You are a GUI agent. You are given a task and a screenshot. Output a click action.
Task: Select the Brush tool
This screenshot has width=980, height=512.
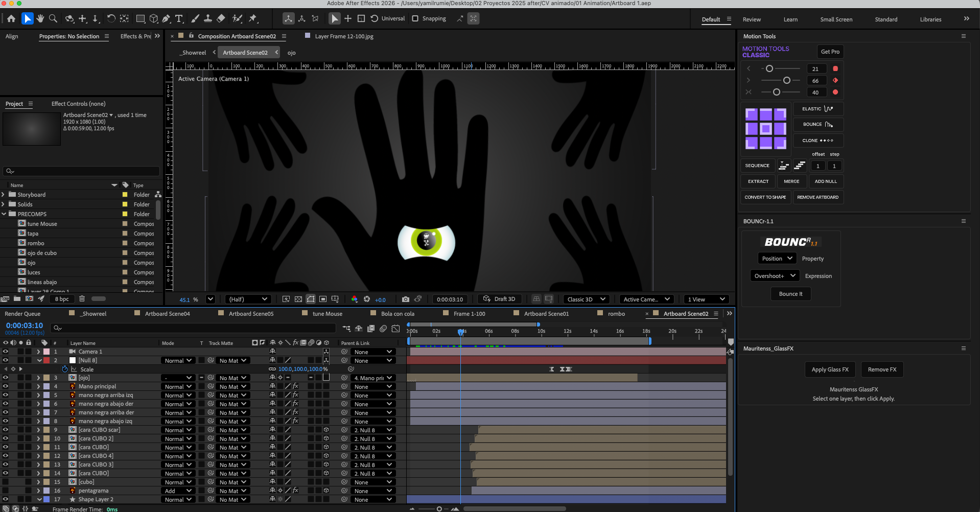pyautogui.click(x=195, y=19)
